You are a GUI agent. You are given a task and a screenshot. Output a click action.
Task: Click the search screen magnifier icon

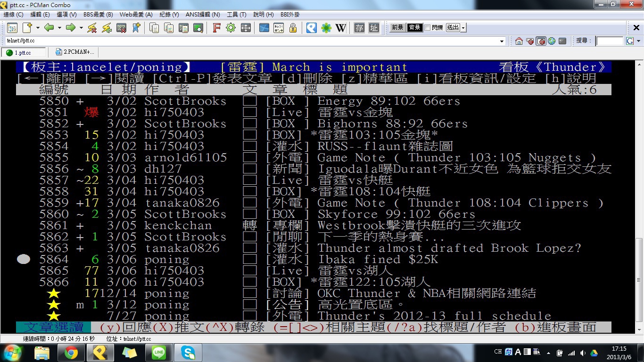pyautogui.click(x=198, y=28)
